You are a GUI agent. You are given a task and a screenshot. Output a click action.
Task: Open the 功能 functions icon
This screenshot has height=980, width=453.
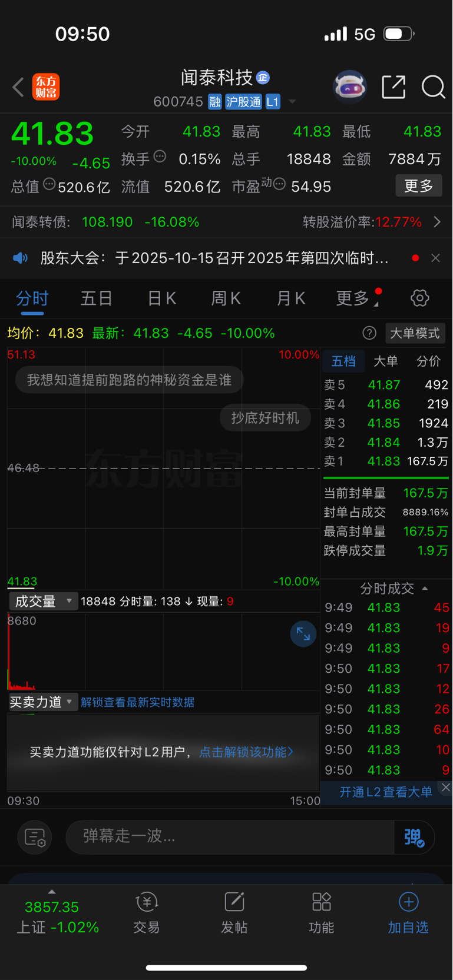point(321,913)
